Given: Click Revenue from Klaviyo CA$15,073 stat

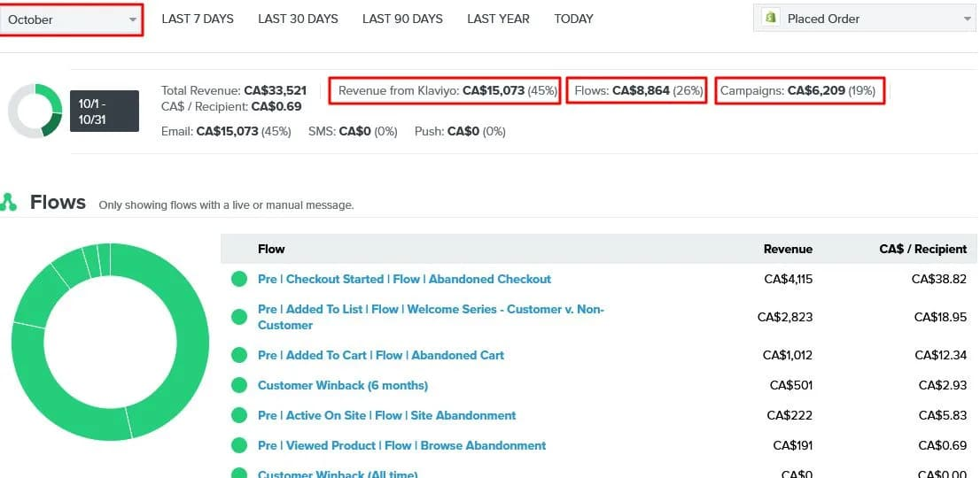Looking at the screenshot, I should (x=447, y=90).
